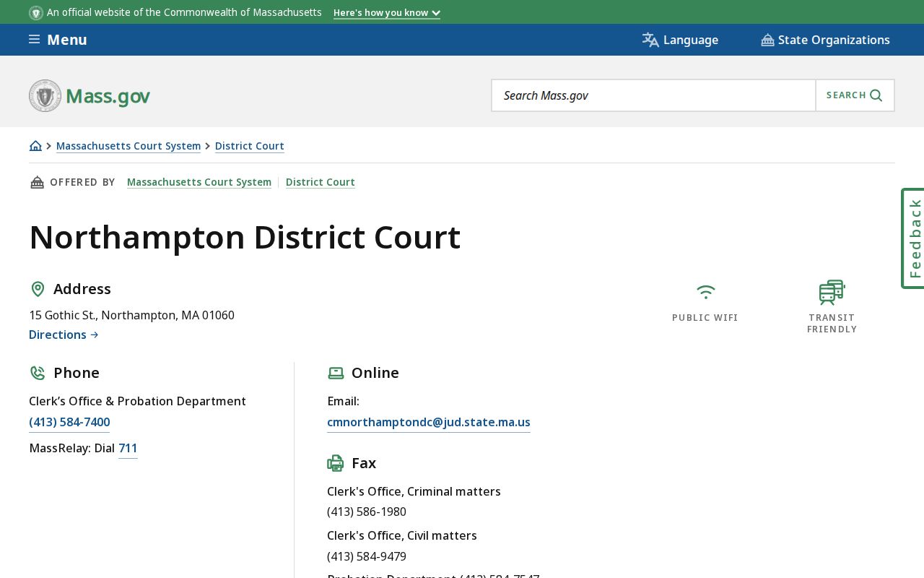Click the Public WiFi icon
Viewport: 924px width, 578px height.
705,292
